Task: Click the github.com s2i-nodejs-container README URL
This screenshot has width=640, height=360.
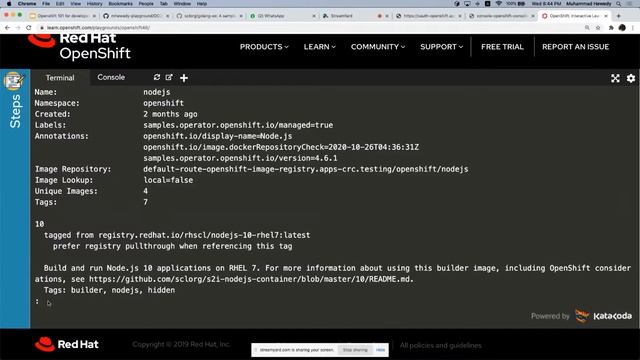Action: pos(251,279)
